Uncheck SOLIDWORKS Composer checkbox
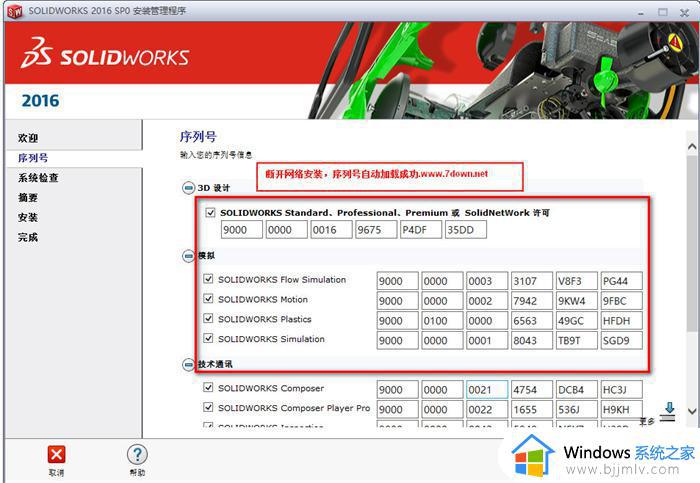The width and height of the screenshot is (700, 483). (x=208, y=387)
